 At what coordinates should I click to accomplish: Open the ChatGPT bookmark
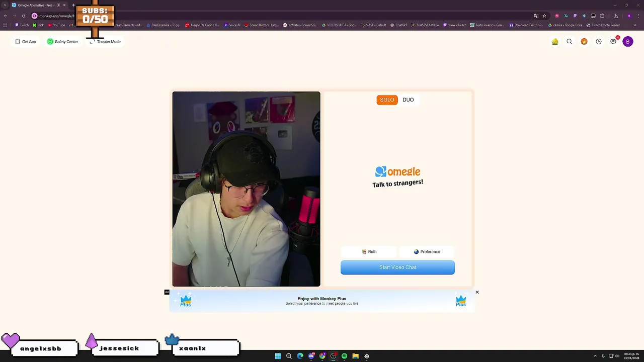coord(399,25)
